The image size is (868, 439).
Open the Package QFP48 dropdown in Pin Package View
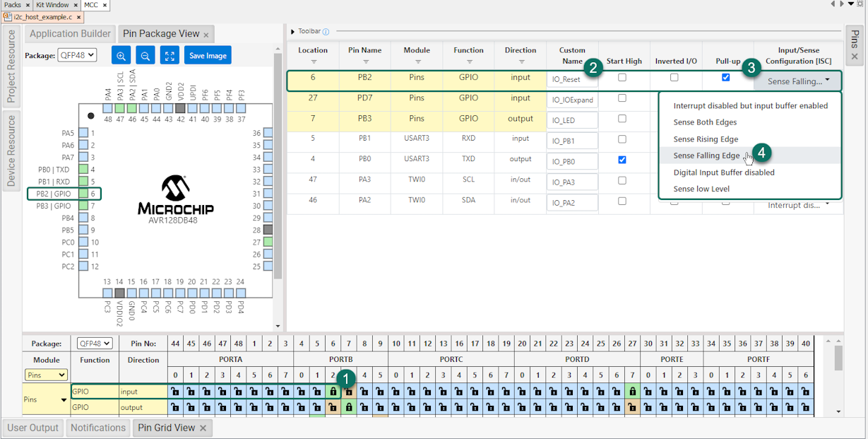point(77,55)
